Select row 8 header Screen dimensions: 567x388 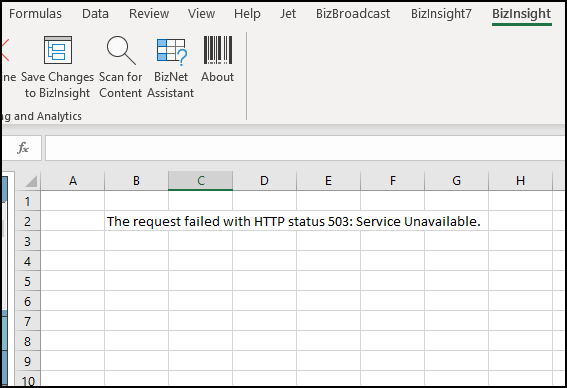point(27,341)
